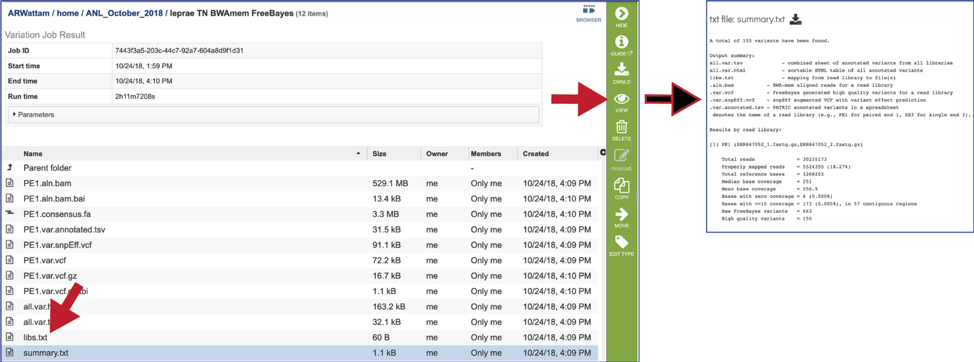Go to ARWattam breadcrumb link
This screenshot has width=974, height=362.
pyautogui.click(x=29, y=13)
